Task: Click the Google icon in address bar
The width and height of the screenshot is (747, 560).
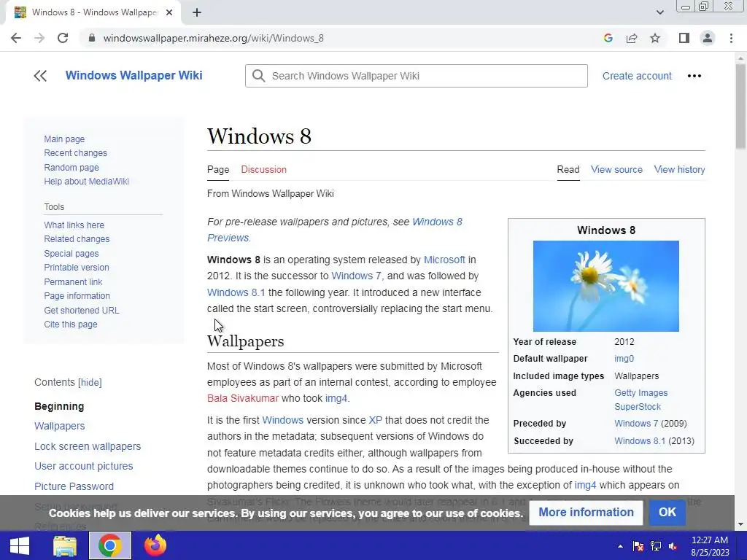Action: coord(608,38)
